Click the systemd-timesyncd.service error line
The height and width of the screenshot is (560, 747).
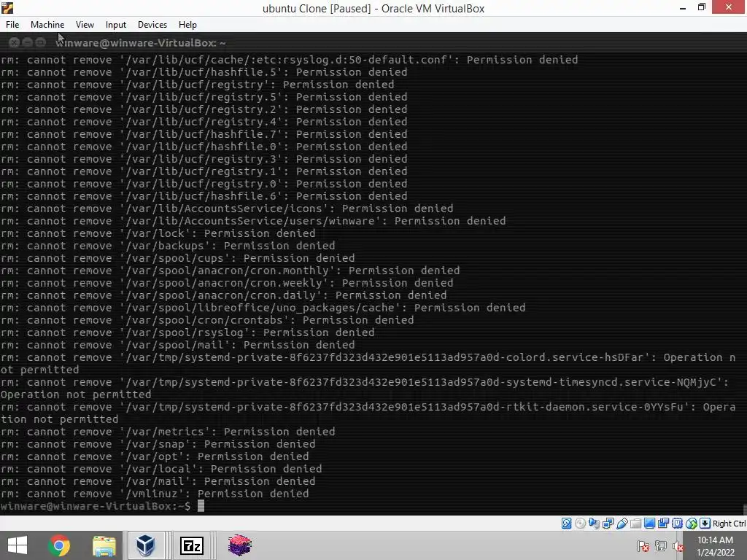[365, 388]
